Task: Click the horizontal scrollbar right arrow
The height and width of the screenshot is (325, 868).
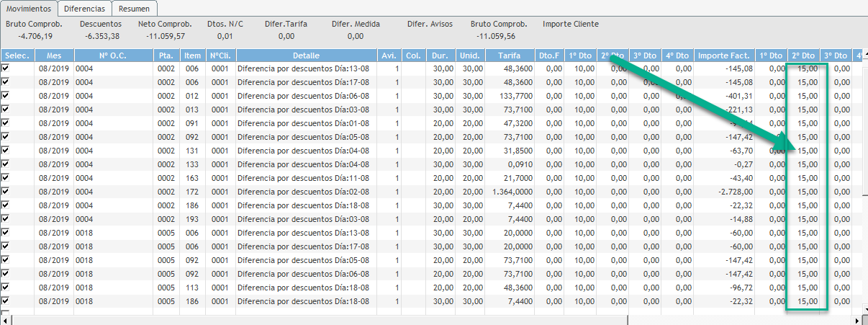Action: point(856,320)
